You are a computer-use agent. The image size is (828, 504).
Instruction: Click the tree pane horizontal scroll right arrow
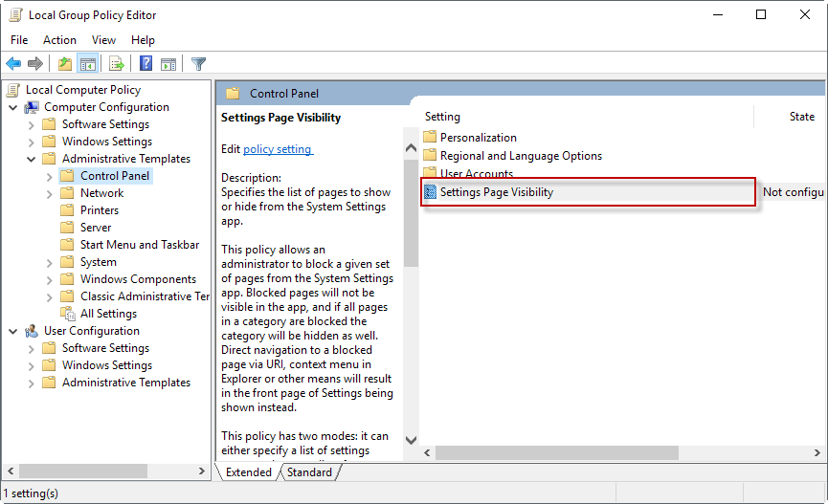coord(201,471)
